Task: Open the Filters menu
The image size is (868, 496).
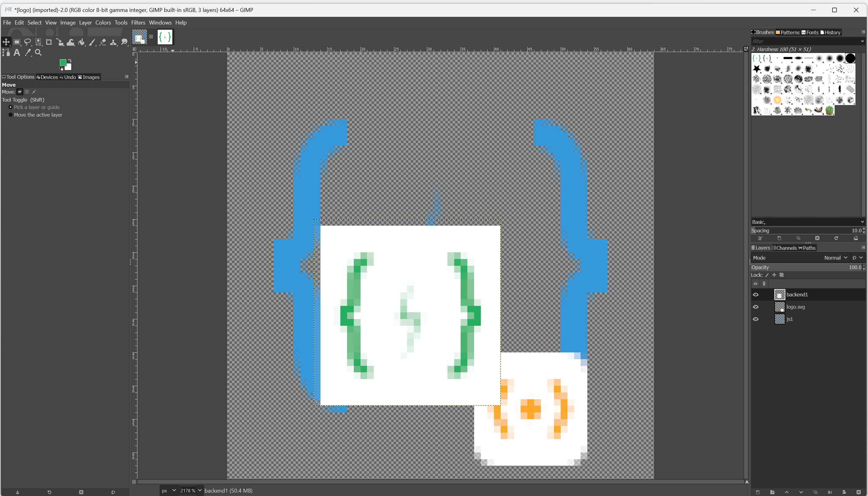Action: (138, 22)
